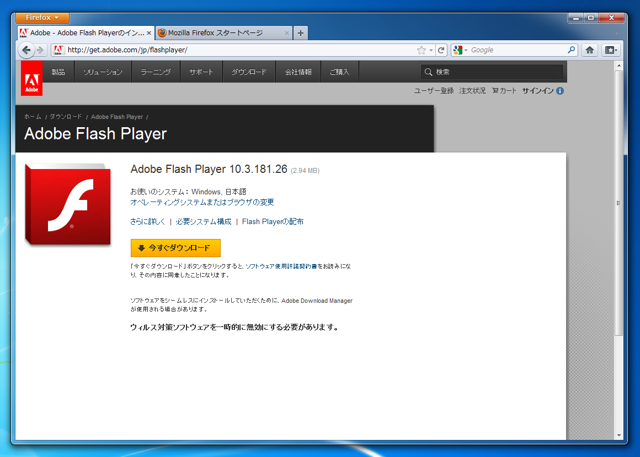Click the 今すぐダウンロード button
The width and height of the screenshot is (640, 457).
176,248
